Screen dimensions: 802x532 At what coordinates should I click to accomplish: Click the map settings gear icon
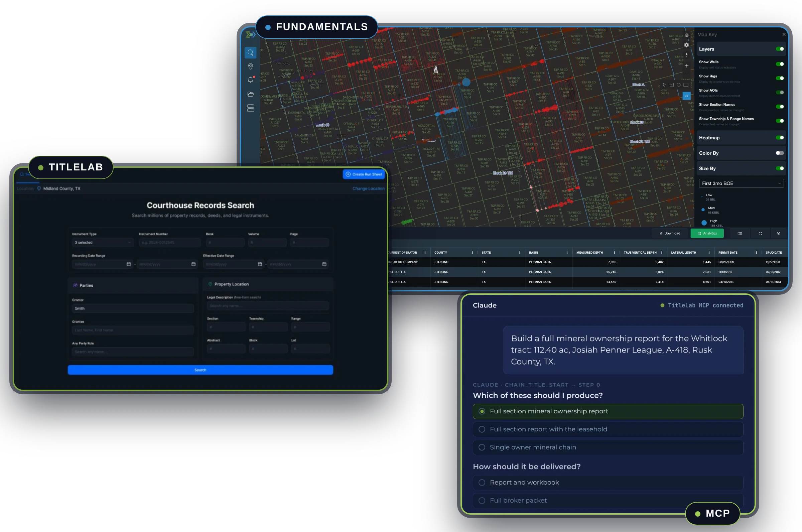pyautogui.click(x=686, y=45)
